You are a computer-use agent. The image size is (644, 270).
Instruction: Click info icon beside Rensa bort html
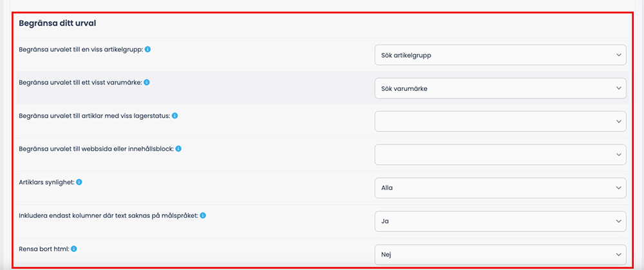tap(74, 249)
